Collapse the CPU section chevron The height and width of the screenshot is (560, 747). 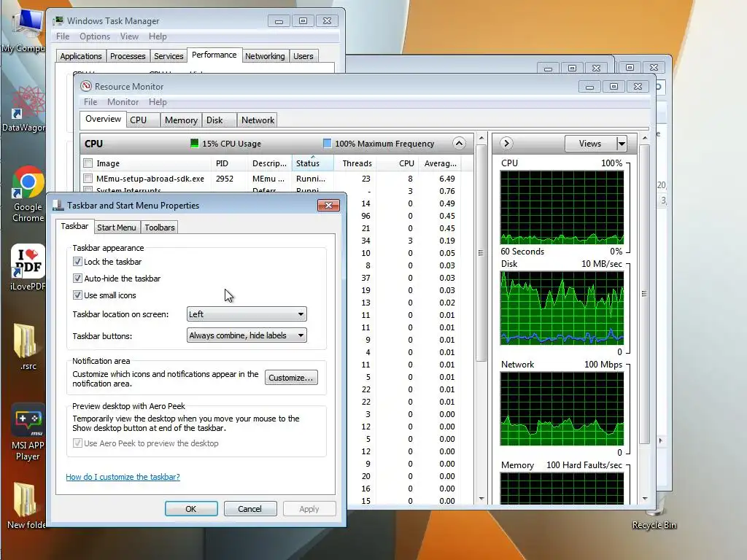click(x=459, y=144)
